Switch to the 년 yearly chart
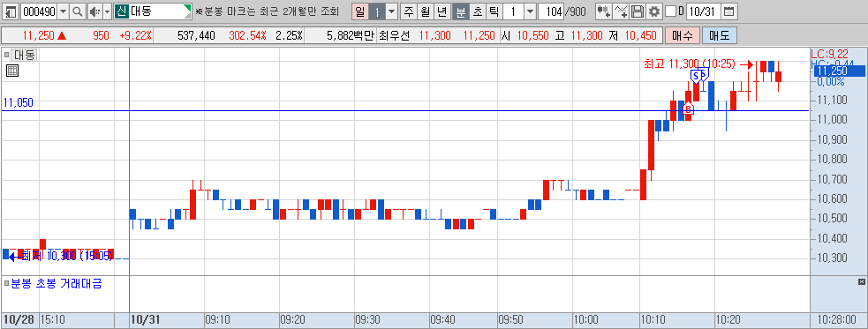Image resolution: width=868 pixels, height=329 pixels. pyautogui.click(x=442, y=11)
